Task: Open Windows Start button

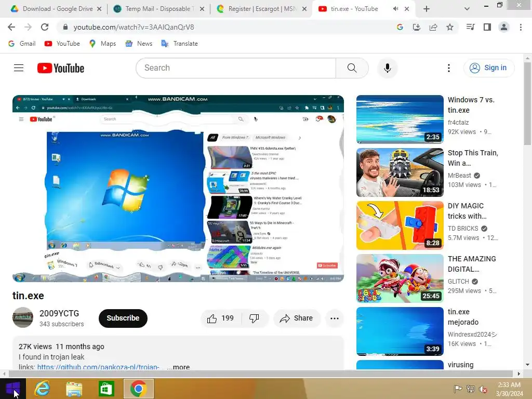Action: [13, 389]
